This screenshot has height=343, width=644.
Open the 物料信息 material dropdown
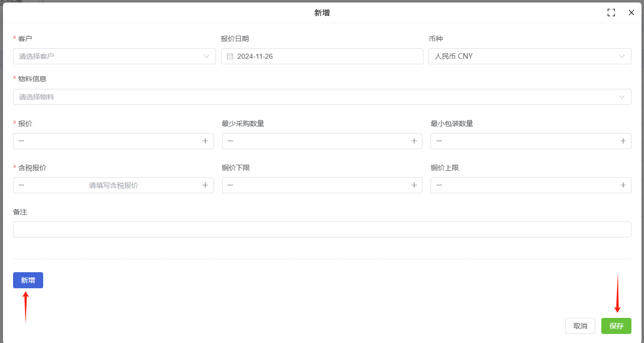(322, 97)
